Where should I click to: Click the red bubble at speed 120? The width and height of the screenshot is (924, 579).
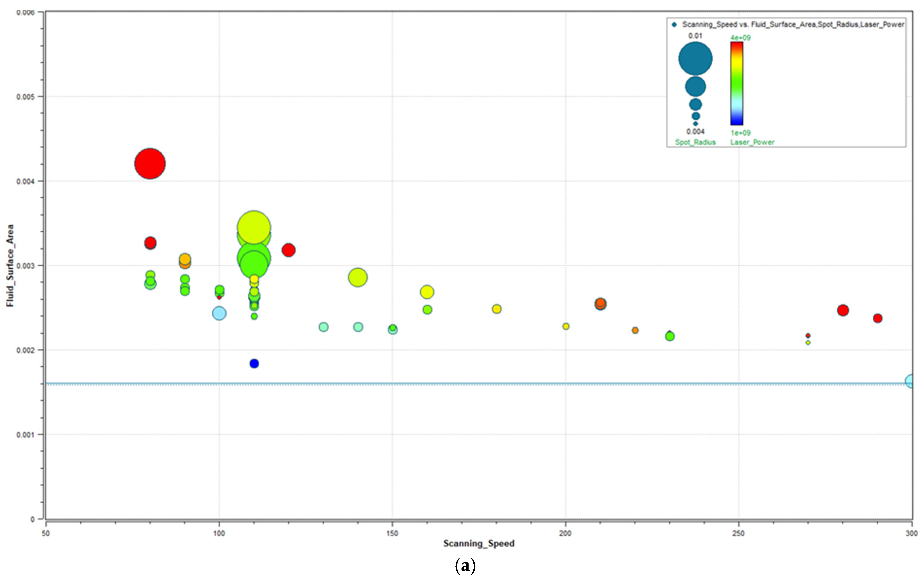coord(288,250)
